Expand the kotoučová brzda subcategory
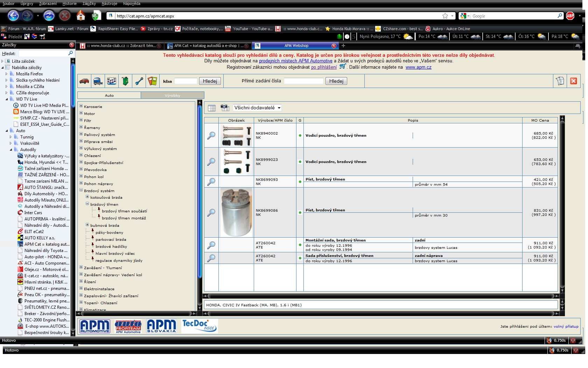This screenshot has height=368, width=588. pos(87,197)
